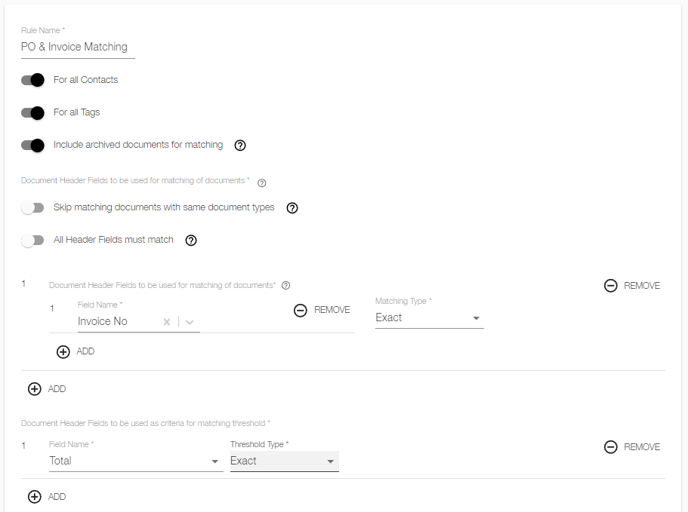
Task: Open help for All Header Fields must match
Action: [191, 240]
